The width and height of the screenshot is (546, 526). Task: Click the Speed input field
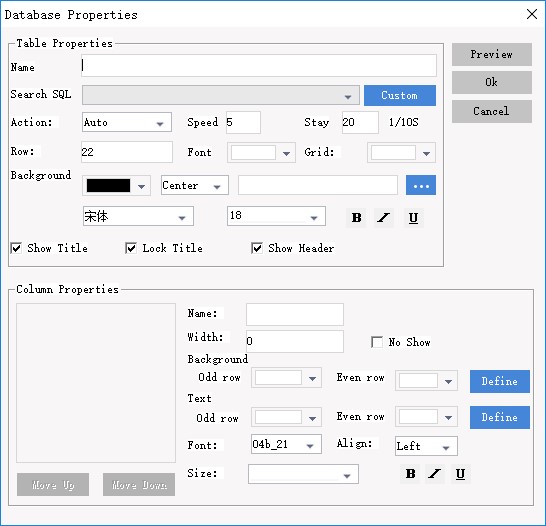[x=243, y=122]
